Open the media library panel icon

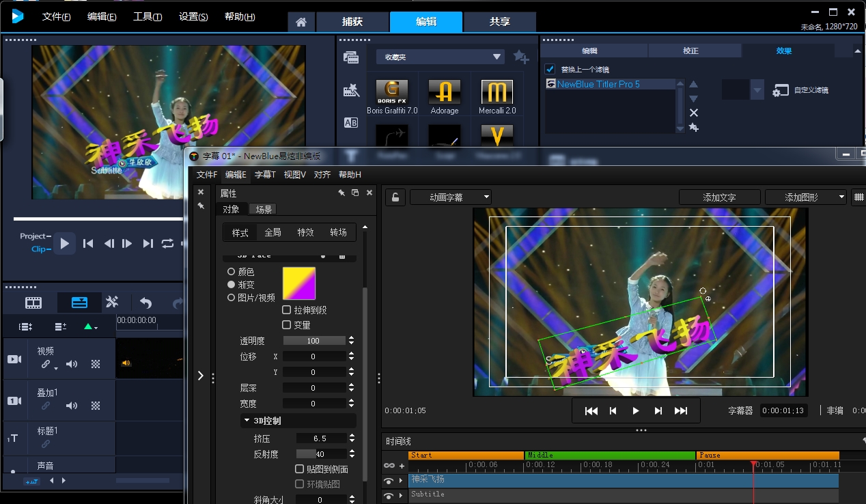tap(351, 58)
